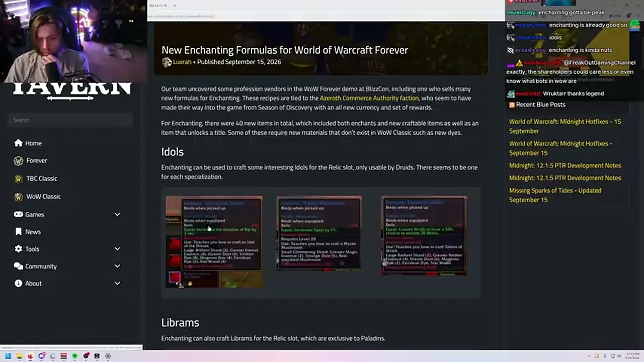This screenshot has width=644, height=362.
Task: Click the WoW logo icon beside TBC Classic
Action: pos(19,178)
